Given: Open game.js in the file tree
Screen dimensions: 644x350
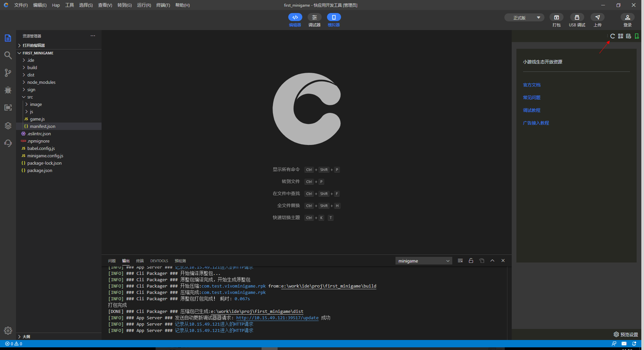Looking at the screenshot, I should tap(59, 119).
